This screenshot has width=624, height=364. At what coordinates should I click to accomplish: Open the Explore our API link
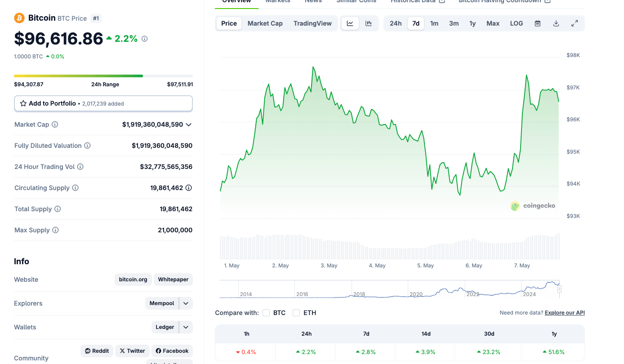(564, 312)
